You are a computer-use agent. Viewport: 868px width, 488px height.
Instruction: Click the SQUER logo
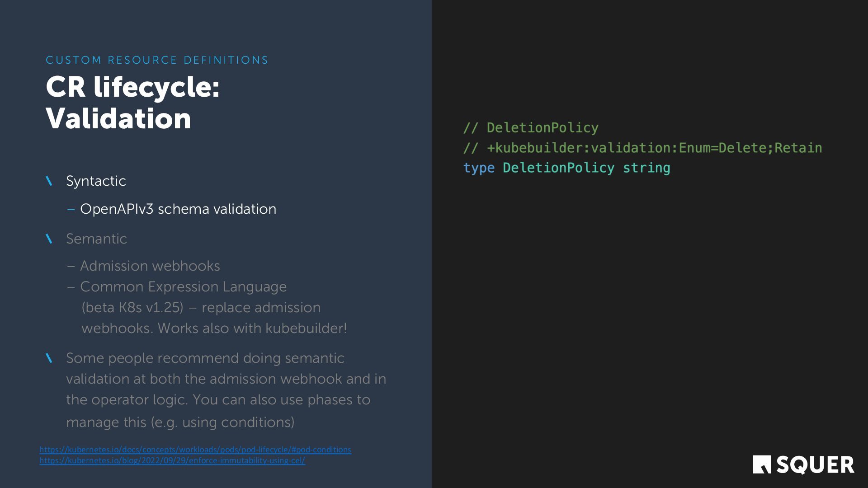[803, 465]
